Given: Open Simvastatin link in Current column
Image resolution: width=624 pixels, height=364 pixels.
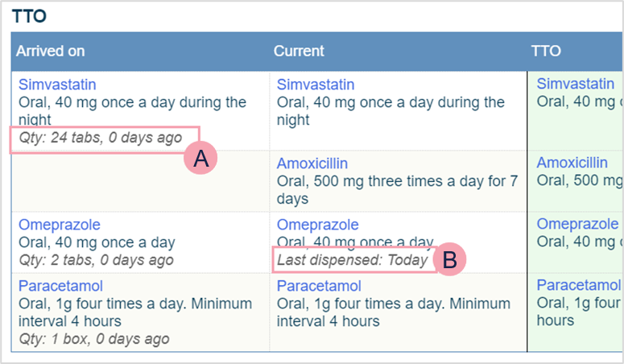Looking at the screenshot, I should coord(315,85).
